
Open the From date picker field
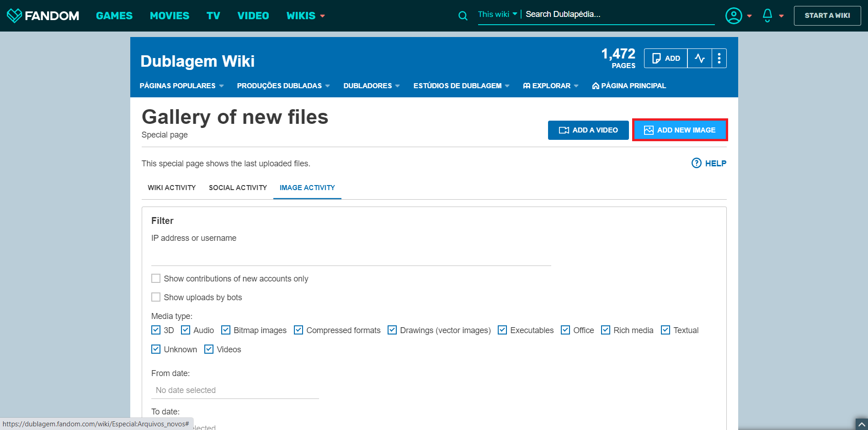(235, 390)
